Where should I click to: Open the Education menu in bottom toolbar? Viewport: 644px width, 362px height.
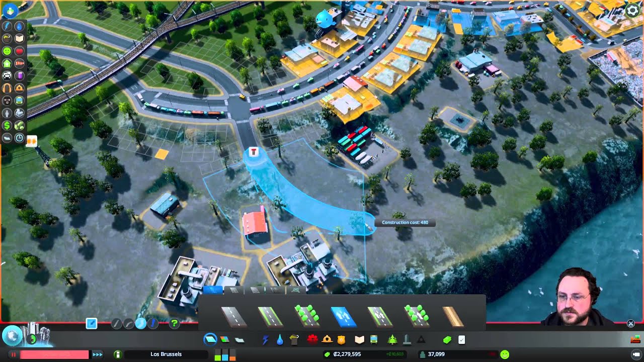click(x=359, y=340)
